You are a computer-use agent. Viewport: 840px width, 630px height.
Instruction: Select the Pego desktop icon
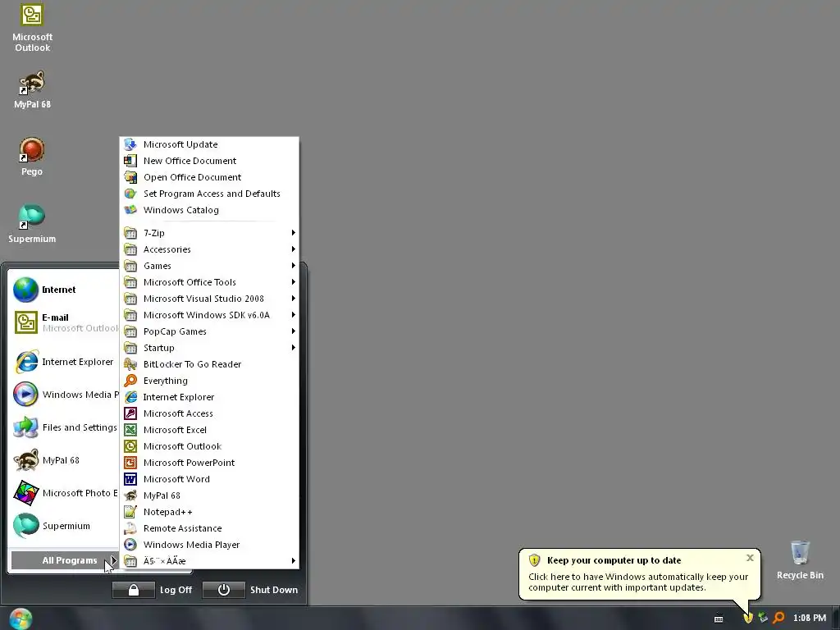tap(32, 157)
